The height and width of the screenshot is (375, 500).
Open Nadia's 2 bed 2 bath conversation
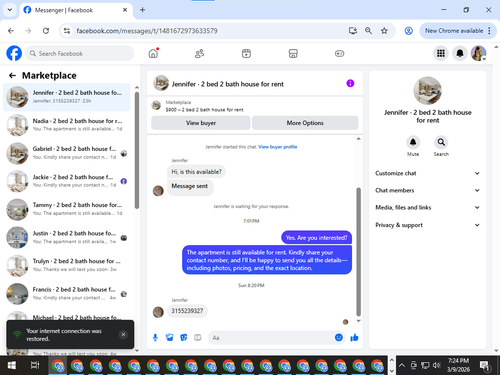(67, 125)
